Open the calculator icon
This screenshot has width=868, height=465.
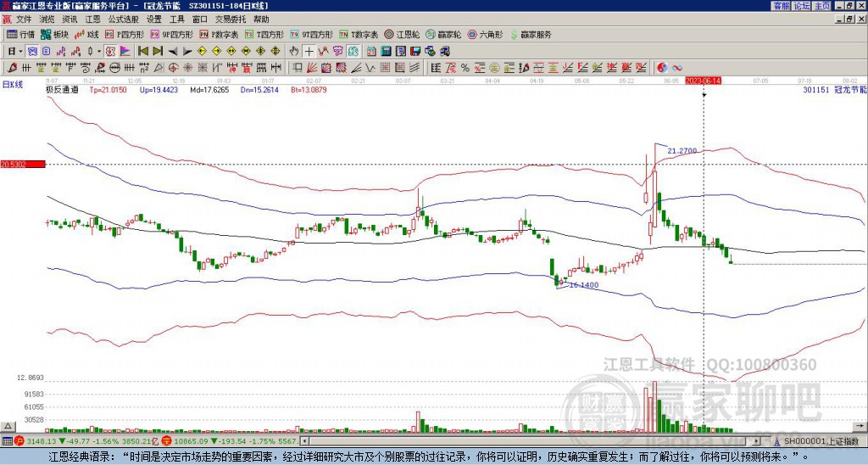tap(386, 51)
